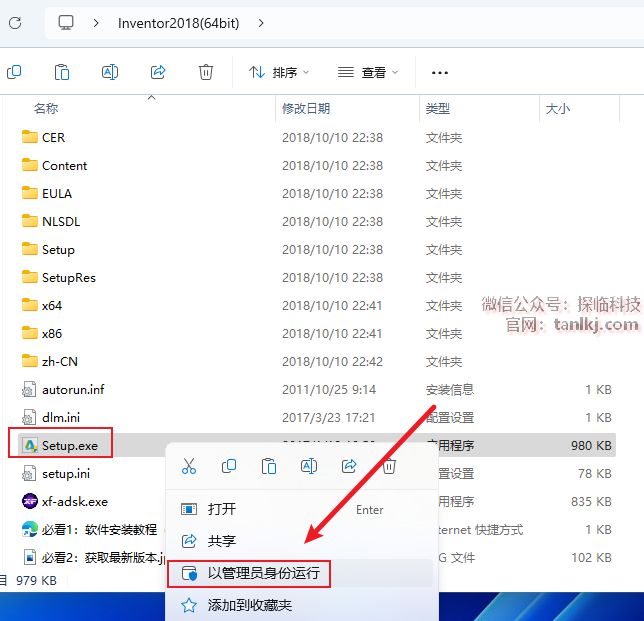The height and width of the screenshot is (621, 644).
Task: Click the Delete trash icon in context menu
Action: 390,466
